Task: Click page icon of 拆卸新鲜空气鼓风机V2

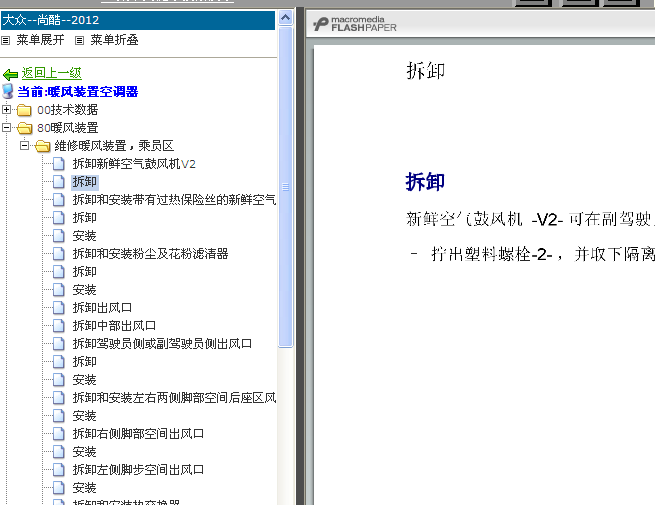Action: pyautogui.click(x=59, y=164)
